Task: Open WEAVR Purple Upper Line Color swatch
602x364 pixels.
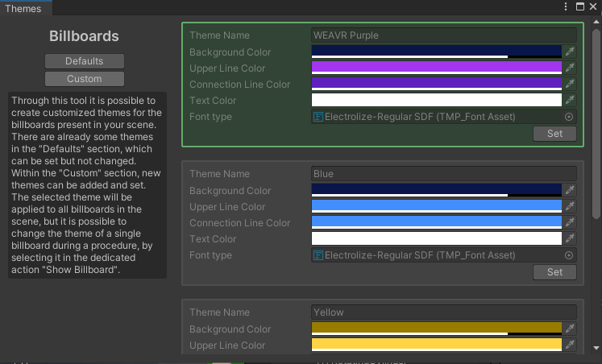Action: pos(437,68)
